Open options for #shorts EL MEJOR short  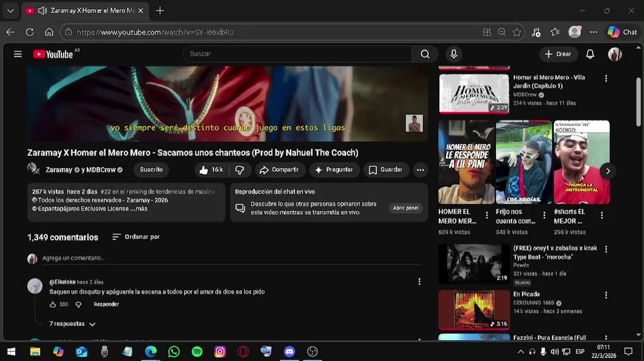tap(602, 216)
